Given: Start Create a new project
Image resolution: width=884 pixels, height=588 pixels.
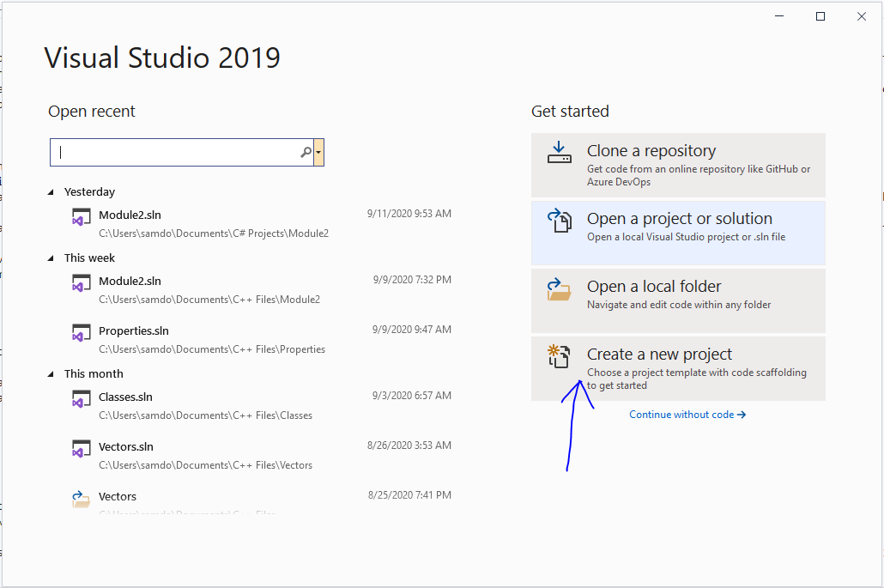Looking at the screenshot, I should tap(678, 369).
